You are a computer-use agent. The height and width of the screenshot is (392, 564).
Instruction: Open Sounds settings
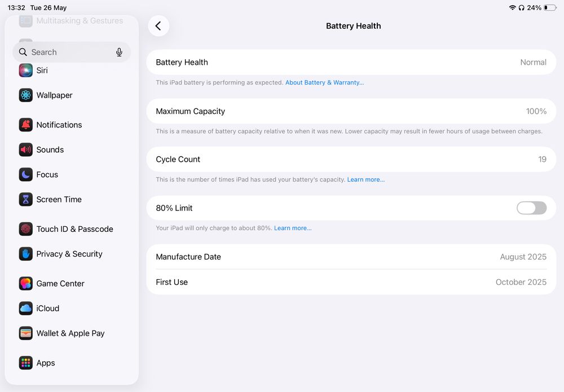click(72, 149)
